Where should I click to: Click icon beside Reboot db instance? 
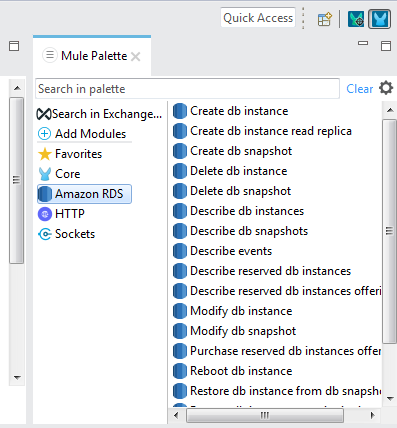[x=180, y=371]
